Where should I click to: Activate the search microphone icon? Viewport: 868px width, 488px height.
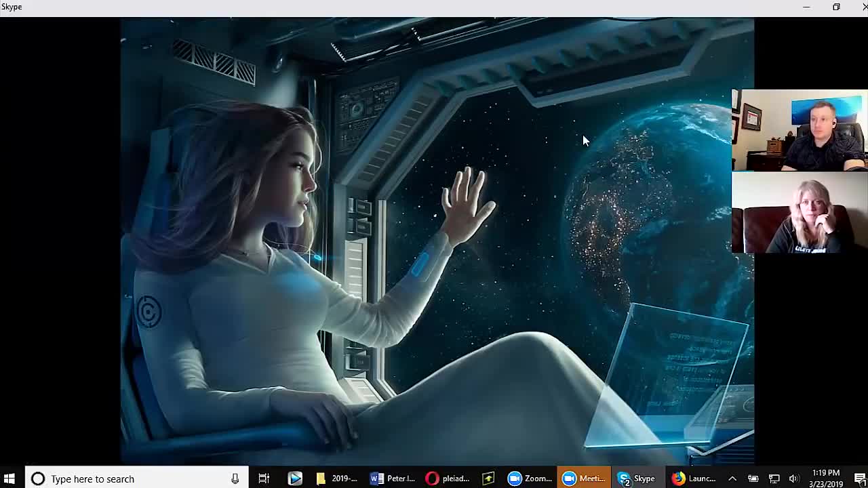point(235,479)
